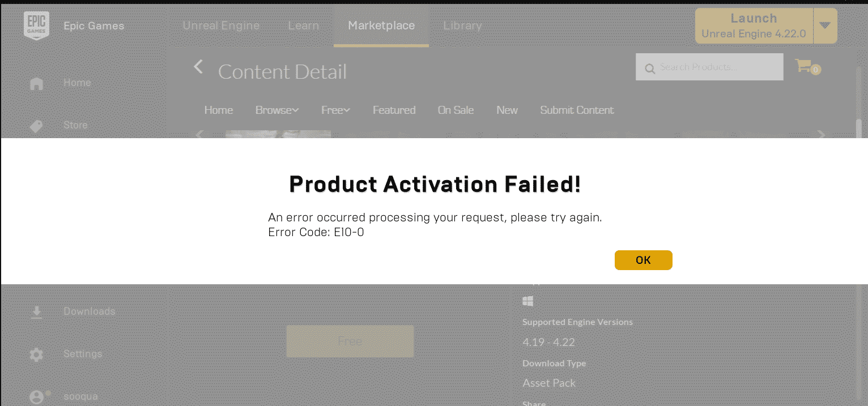
Task: Open Downloads via the download arrow icon
Action: [36, 312]
